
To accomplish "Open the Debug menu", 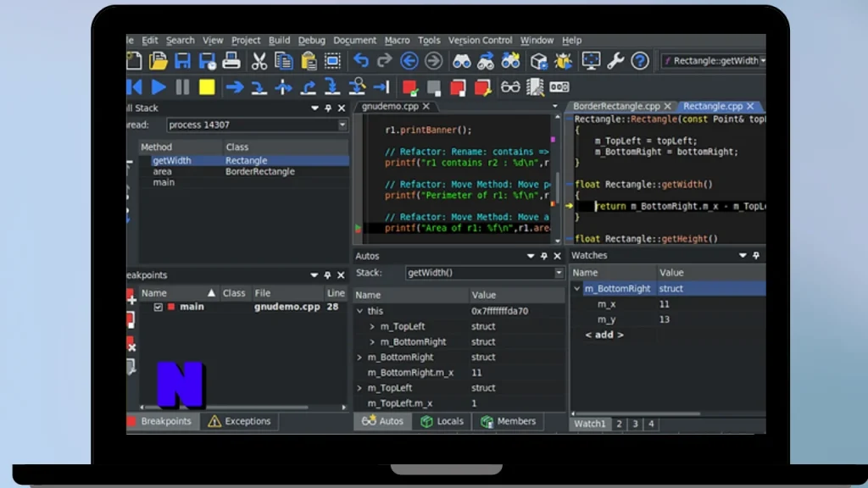I will [312, 41].
